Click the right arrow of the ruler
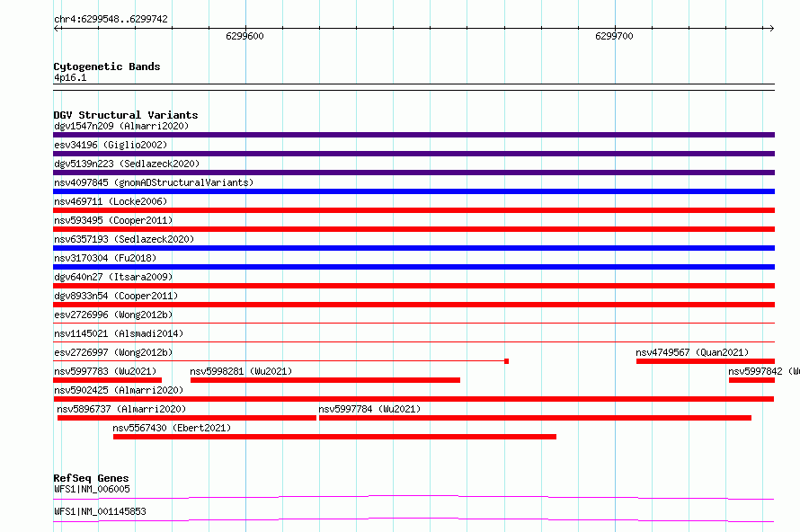The width and height of the screenshot is (800, 532). (771, 29)
